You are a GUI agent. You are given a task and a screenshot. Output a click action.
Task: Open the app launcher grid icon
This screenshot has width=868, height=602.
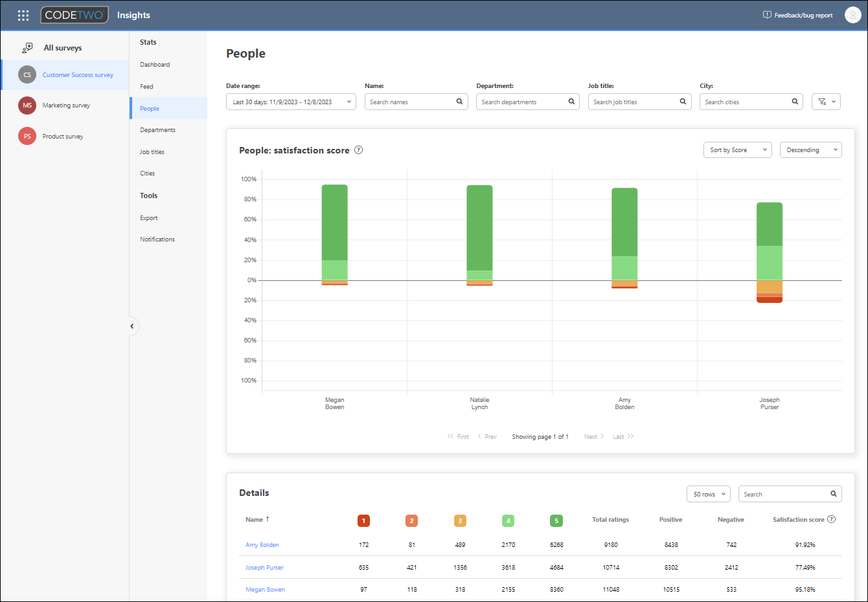tap(23, 15)
